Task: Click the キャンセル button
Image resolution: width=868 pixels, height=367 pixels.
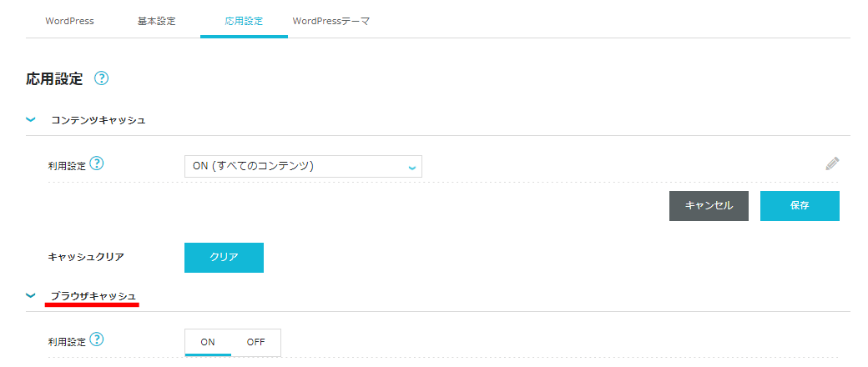Action: pos(709,206)
